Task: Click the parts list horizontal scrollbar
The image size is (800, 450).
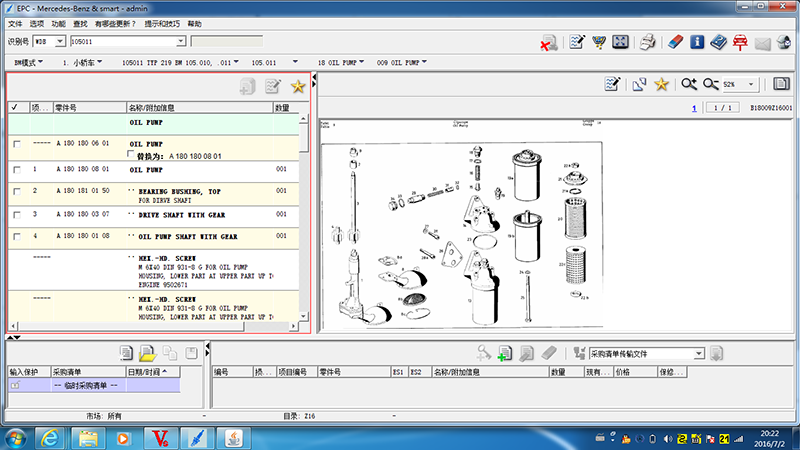Action: tap(154, 326)
